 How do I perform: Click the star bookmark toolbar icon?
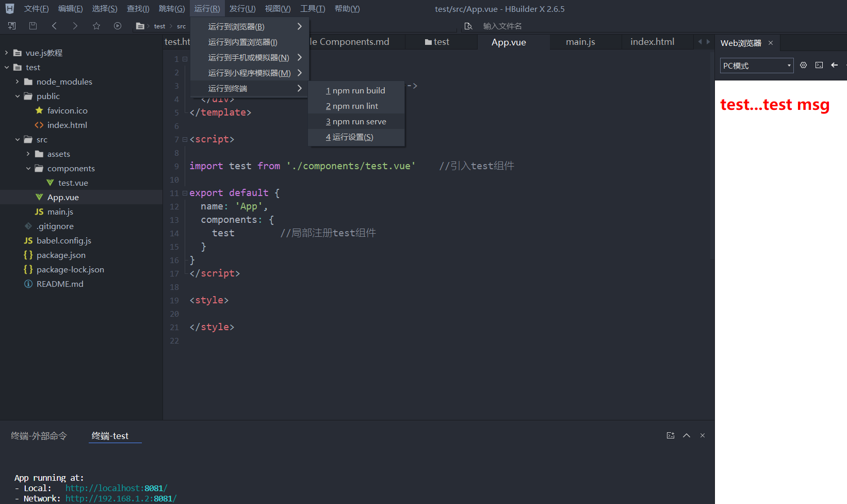coord(96,26)
